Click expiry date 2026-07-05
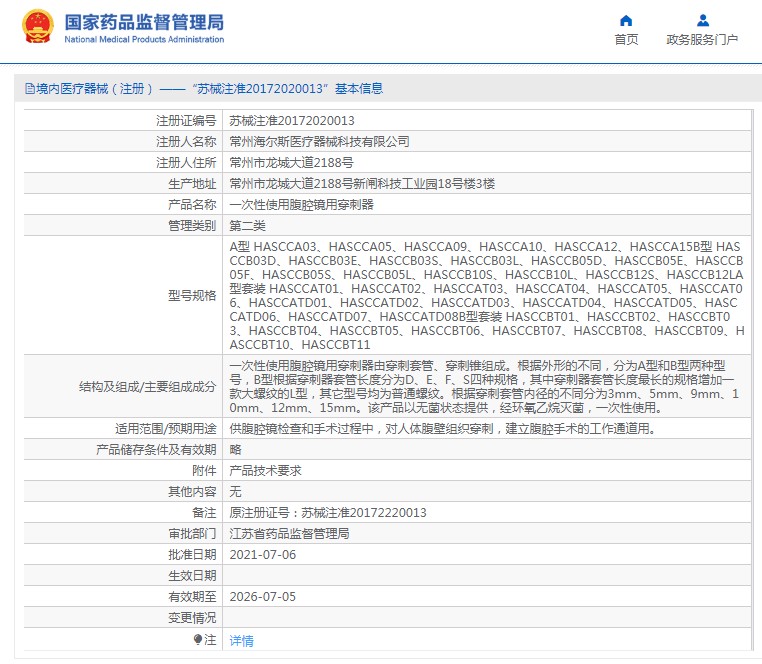 (x=262, y=596)
